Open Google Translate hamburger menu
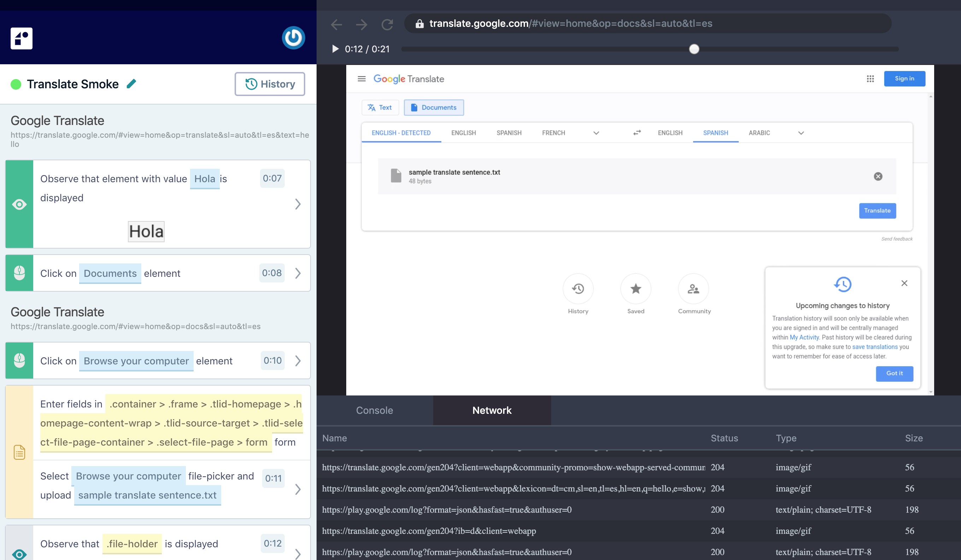This screenshot has height=560, width=961. [361, 79]
